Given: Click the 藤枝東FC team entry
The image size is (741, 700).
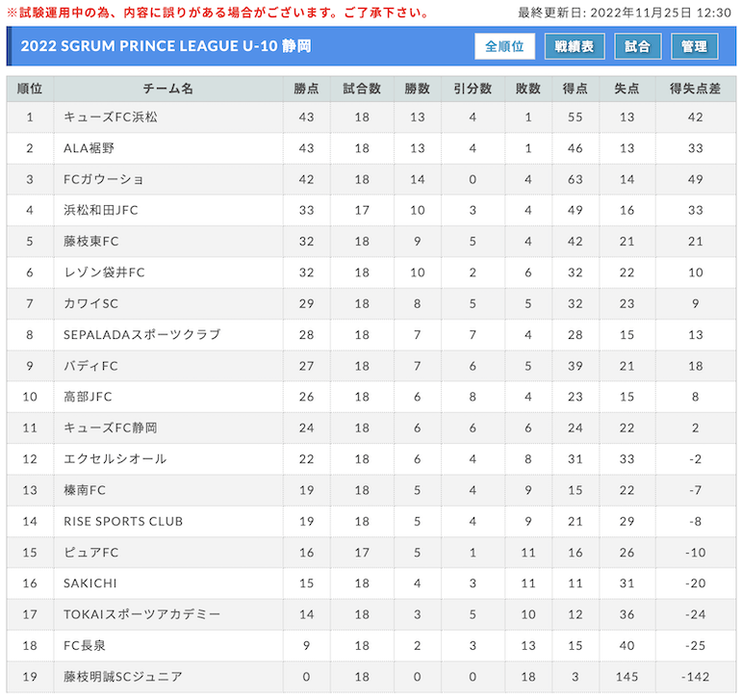Looking at the screenshot, I should [91, 242].
